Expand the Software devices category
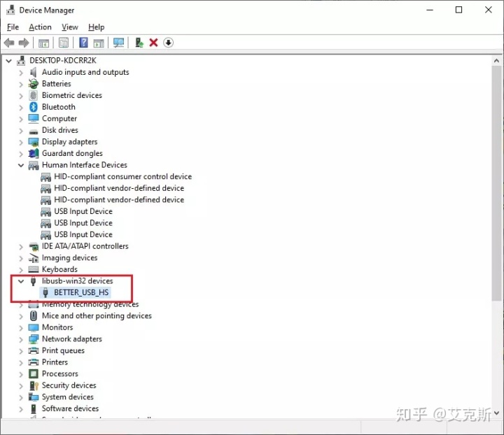Screen dimensions: 504x435 click(x=21, y=409)
